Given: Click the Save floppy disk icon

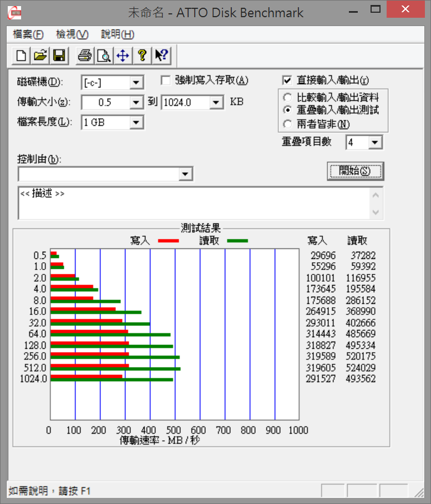Looking at the screenshot, I should (59, 55).
